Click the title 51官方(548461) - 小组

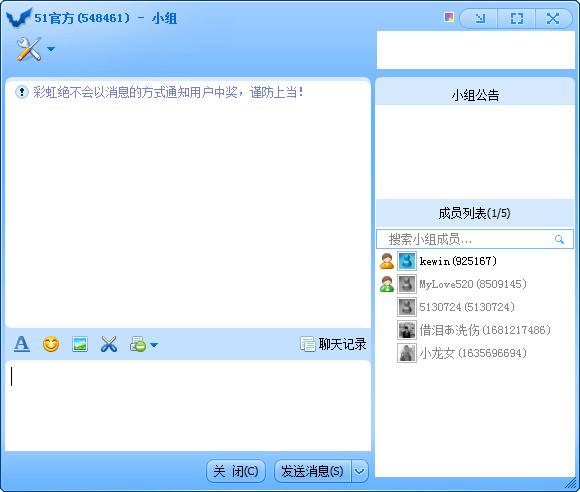tap(106, 18)
